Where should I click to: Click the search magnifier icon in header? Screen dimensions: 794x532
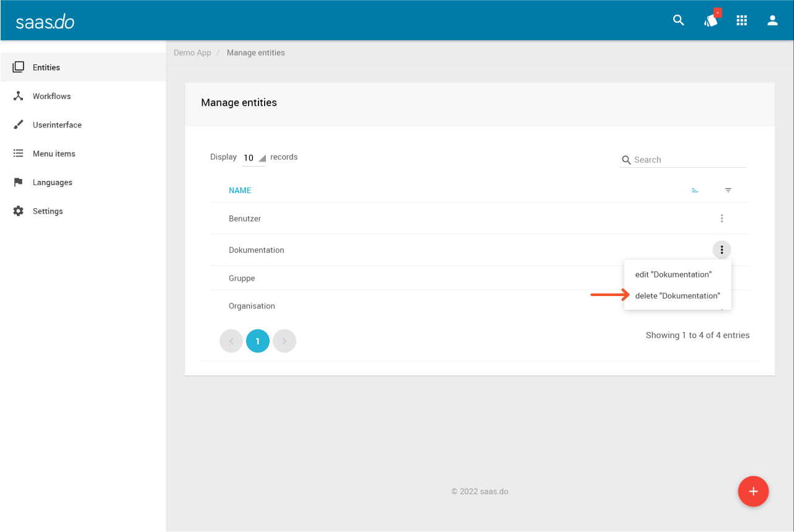679,20
